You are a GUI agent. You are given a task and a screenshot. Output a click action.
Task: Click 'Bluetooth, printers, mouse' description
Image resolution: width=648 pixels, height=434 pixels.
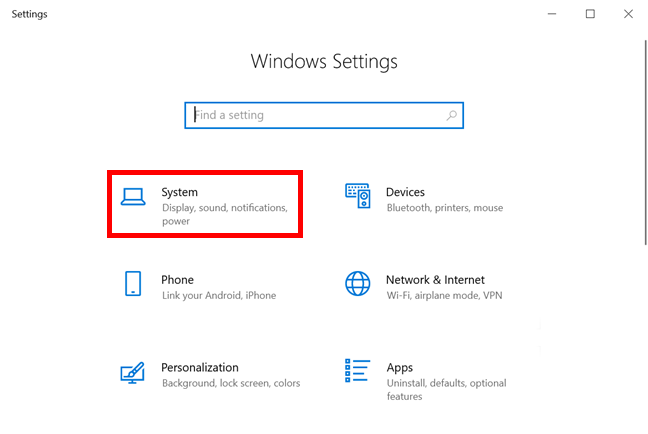point(445,208)
